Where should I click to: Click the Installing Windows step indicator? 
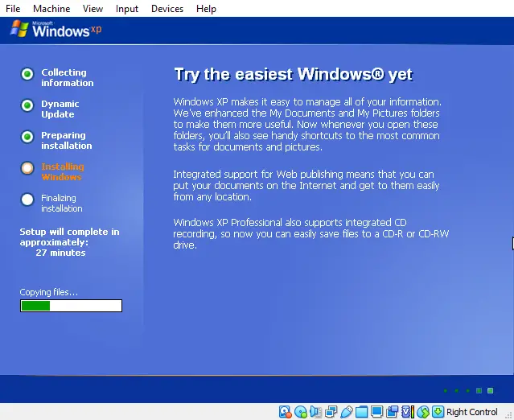pyautogui.click(x=27, y=168)
